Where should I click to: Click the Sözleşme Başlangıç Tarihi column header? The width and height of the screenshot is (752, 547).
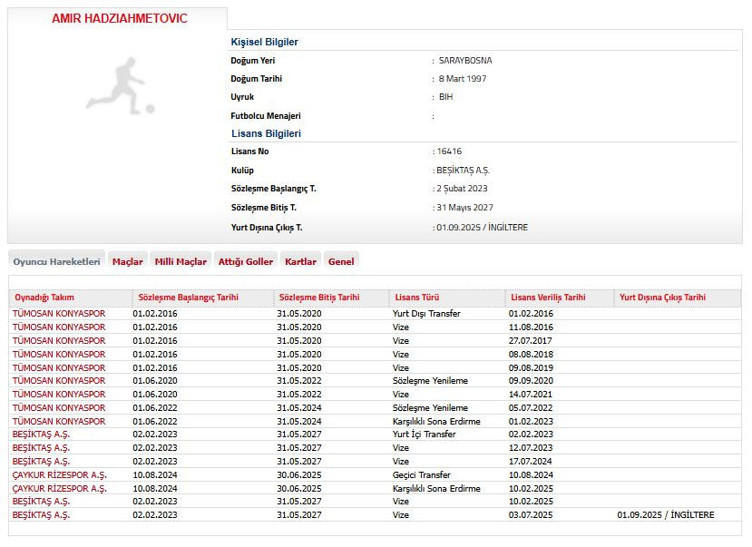point(188,297)
